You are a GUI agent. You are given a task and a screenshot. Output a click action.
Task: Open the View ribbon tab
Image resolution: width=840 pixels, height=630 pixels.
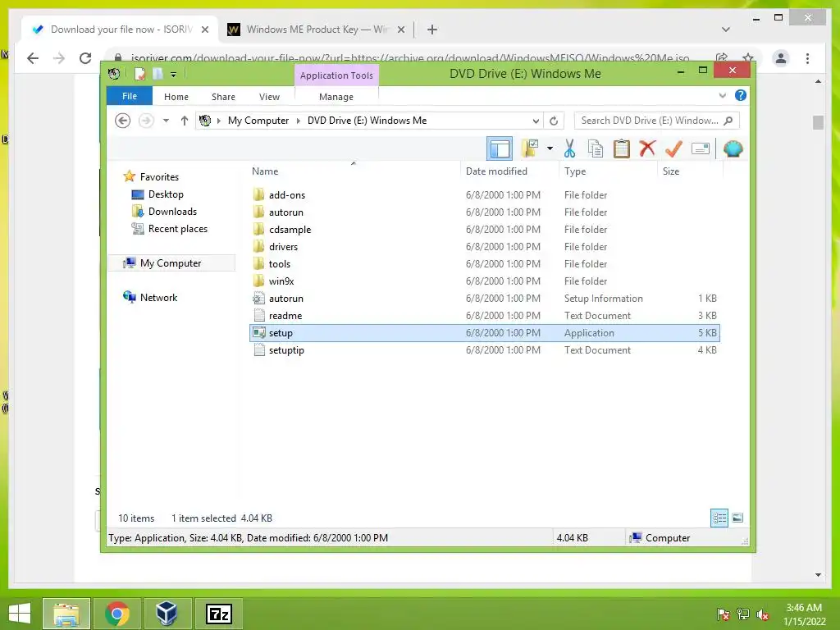tap(269, 97)
